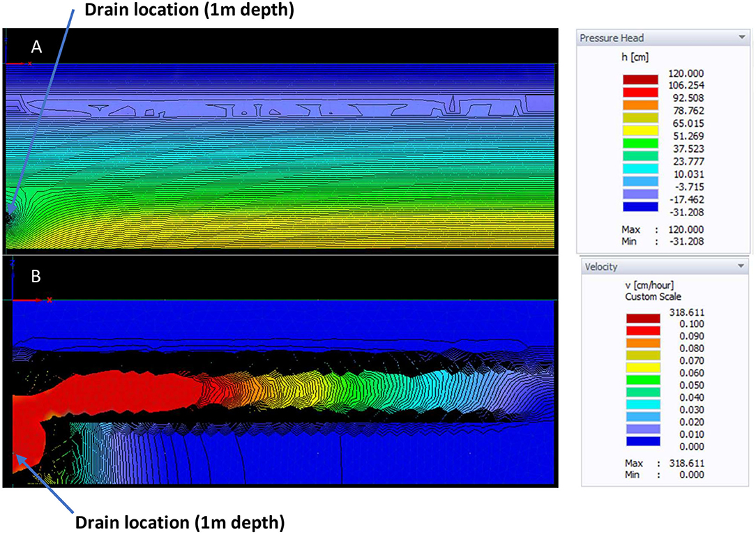Select the periwinkle swatch in Pressure Head legend
Screen dimensions: 756x534
640,194
